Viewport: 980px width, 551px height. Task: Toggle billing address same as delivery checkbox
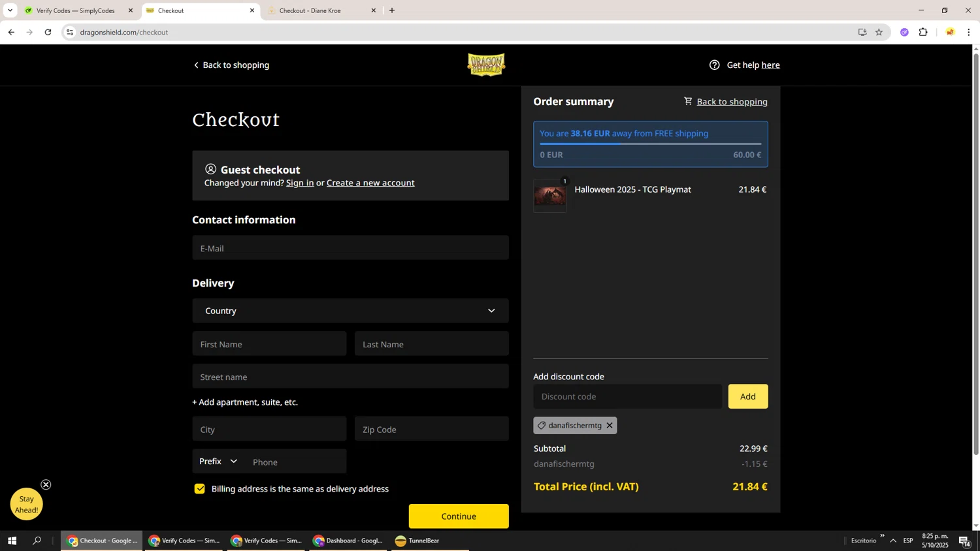200,489
